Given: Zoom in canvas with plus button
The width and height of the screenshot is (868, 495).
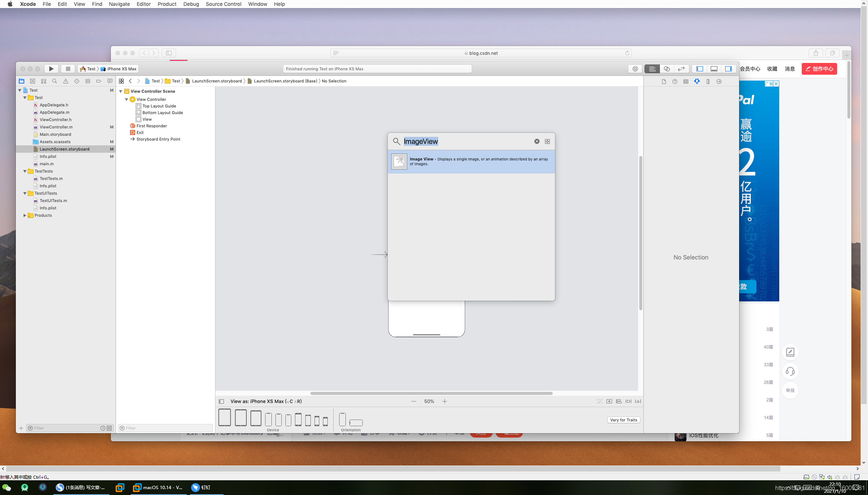Looking at the screenshot, I should tap(444, 402).
